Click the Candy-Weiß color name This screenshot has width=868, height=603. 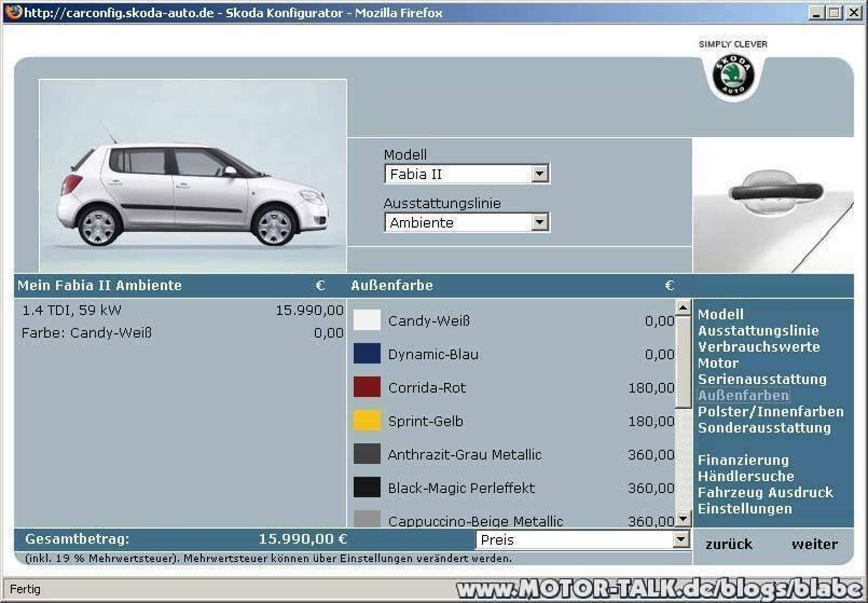(x=429, y=321)
